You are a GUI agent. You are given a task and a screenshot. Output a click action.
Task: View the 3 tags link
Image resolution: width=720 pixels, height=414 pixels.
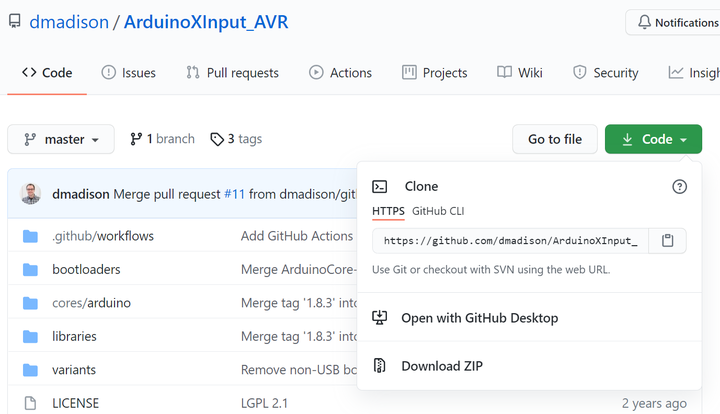[236, 139]
